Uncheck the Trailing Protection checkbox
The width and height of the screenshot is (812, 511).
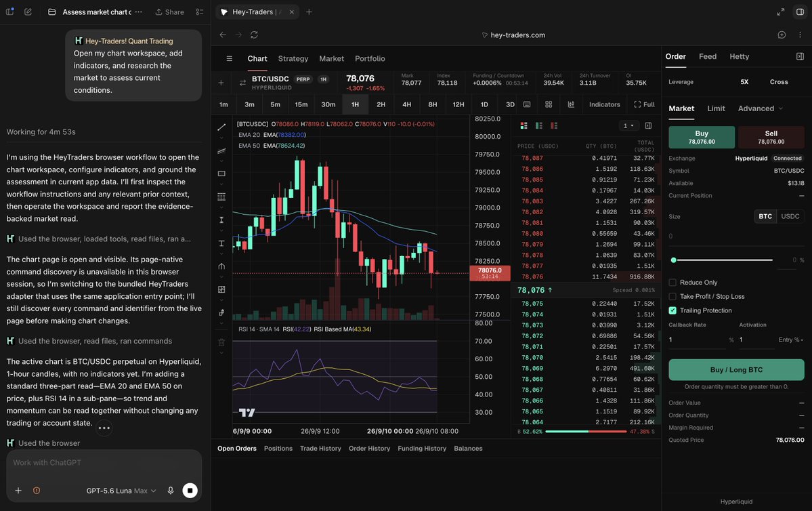(x=672, y=310)
